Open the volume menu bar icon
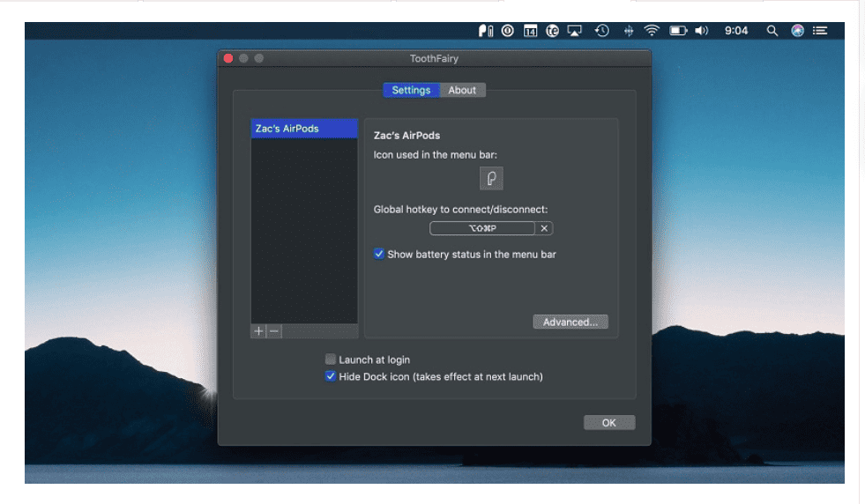The width and height of the screenshot is (865, 504). [x=701, y=31]
